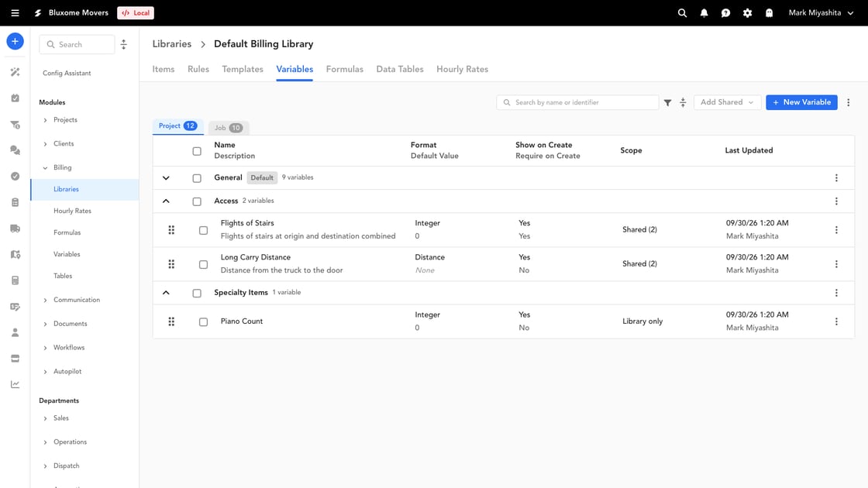
Task: Open the hamburger menu icon
Action: 15,12
